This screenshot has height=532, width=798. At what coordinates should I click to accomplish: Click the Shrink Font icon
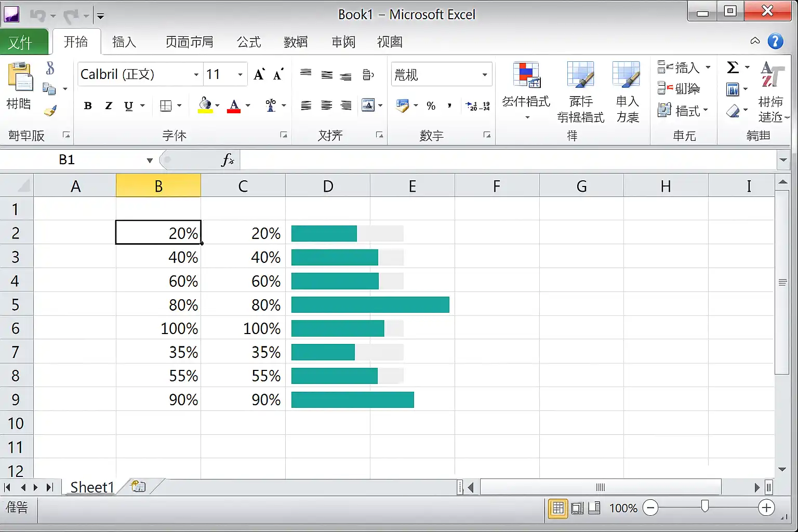[278, 74]
